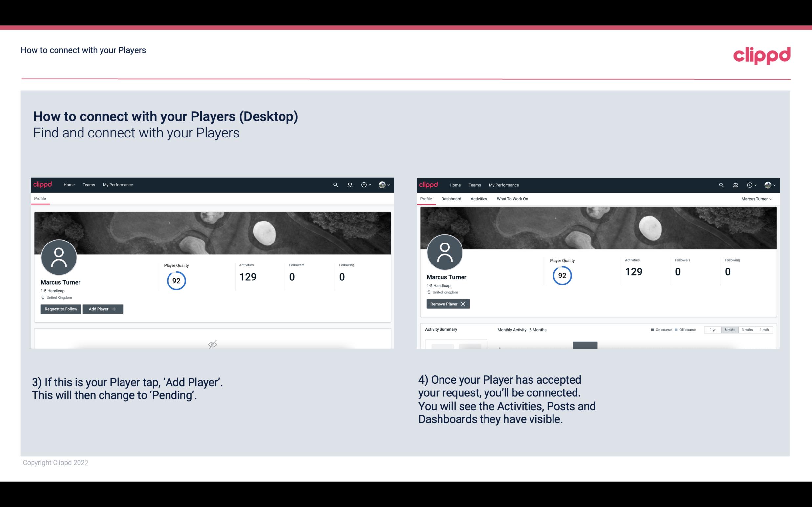Select the 'Profile' tab in left panel
The height and width of the screenshot is (507, 812).
click(x=40, y=199)
